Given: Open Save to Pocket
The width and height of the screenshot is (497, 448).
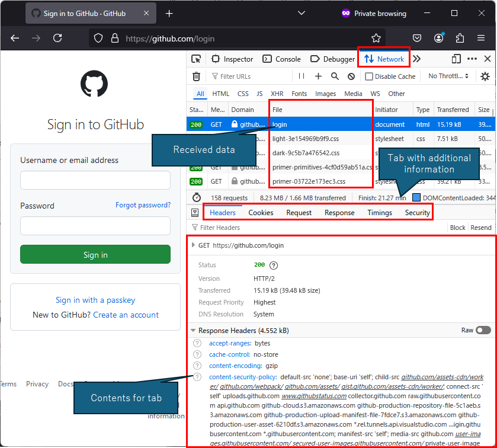Looking at the screenshot, I should tap(417, 39).
